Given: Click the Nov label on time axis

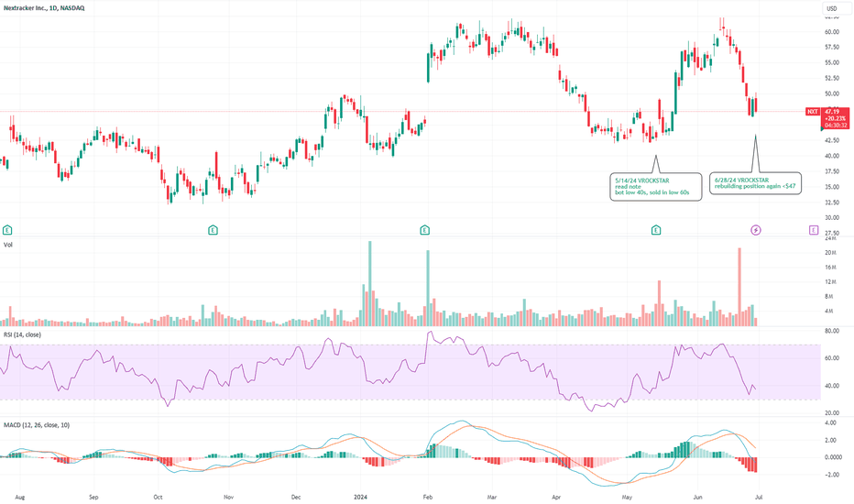Looking at the screenshot, I should [229, 497].
